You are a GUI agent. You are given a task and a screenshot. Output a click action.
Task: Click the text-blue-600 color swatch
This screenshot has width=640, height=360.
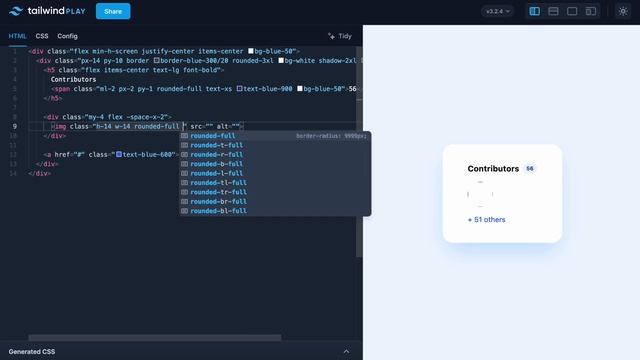[119, 154]
